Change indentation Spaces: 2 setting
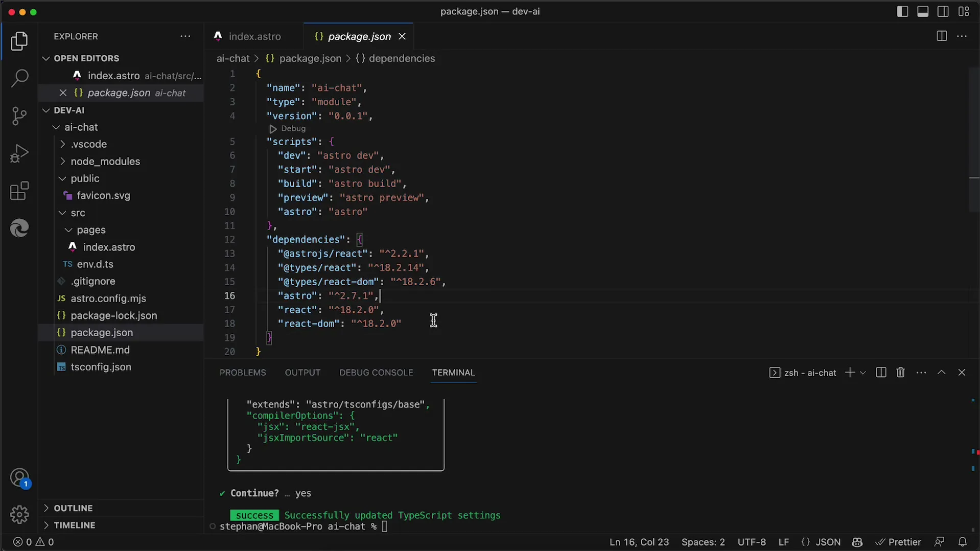Screen dimensions: 980x551 tap(703, 542)
